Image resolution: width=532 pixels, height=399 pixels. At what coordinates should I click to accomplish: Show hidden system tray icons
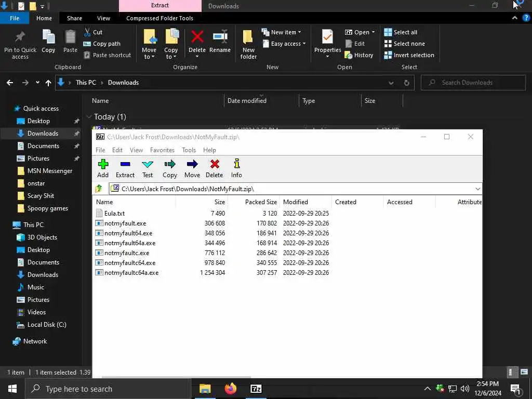tap(428, 389)
